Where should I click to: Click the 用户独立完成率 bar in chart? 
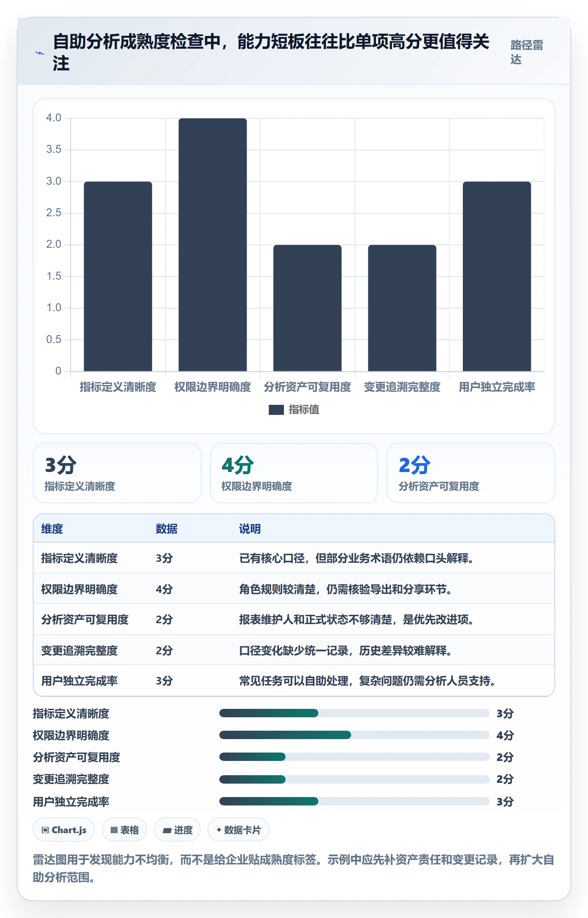[497, 276]
